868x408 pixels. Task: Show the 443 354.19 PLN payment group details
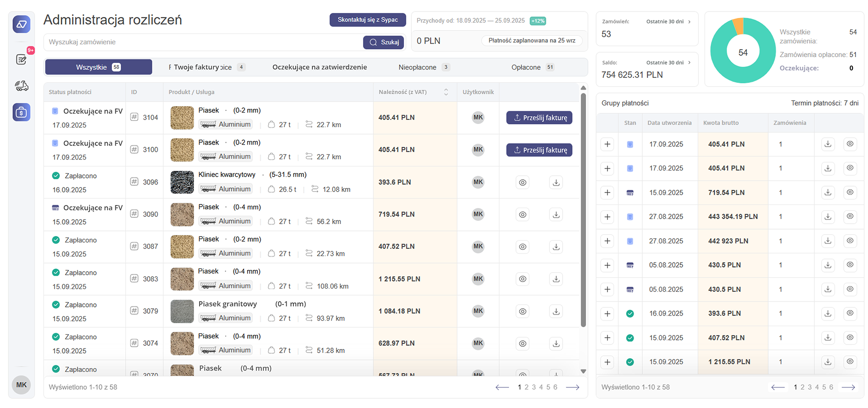coord(850,216)
